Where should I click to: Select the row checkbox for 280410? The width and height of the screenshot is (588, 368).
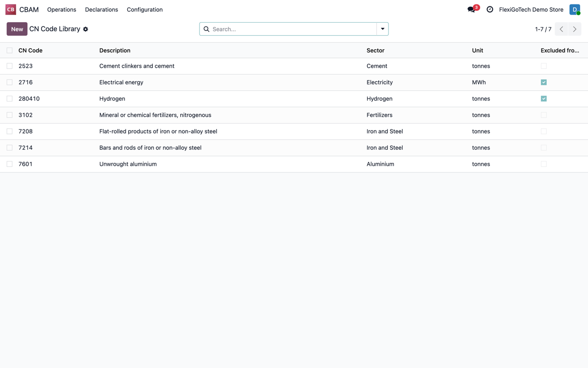[9, 99]
